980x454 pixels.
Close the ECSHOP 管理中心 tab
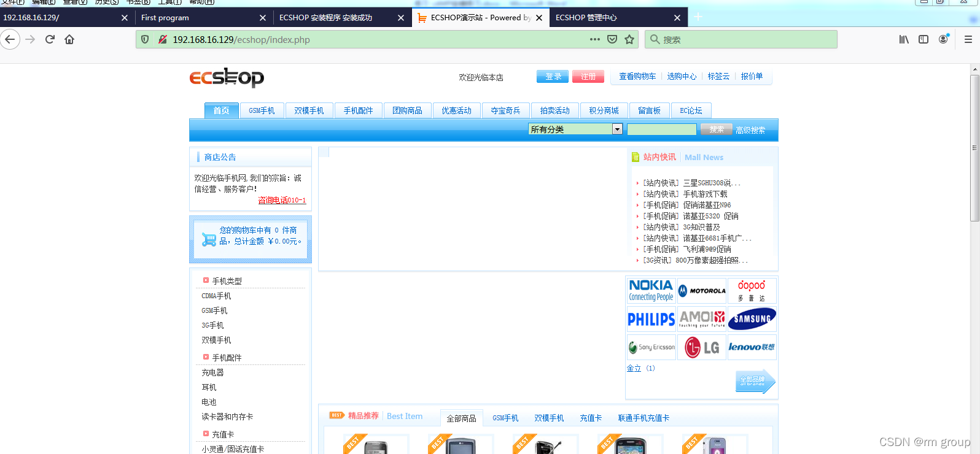677,18
